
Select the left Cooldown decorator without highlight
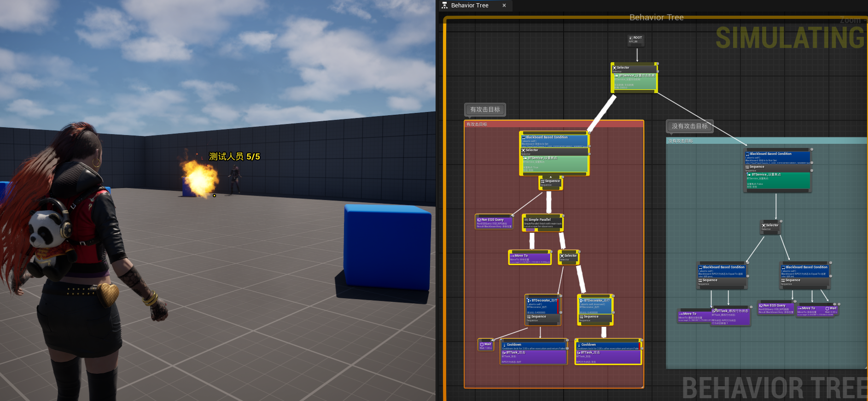534,346
